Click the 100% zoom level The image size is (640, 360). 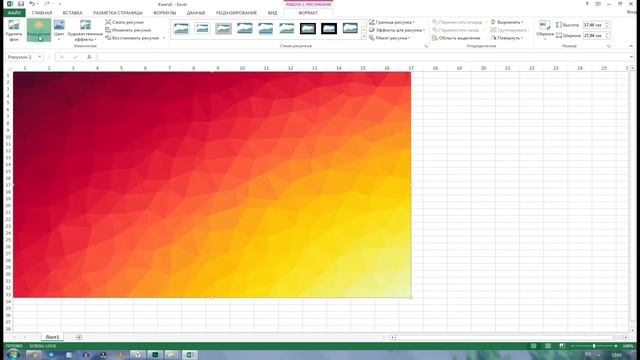628,346
